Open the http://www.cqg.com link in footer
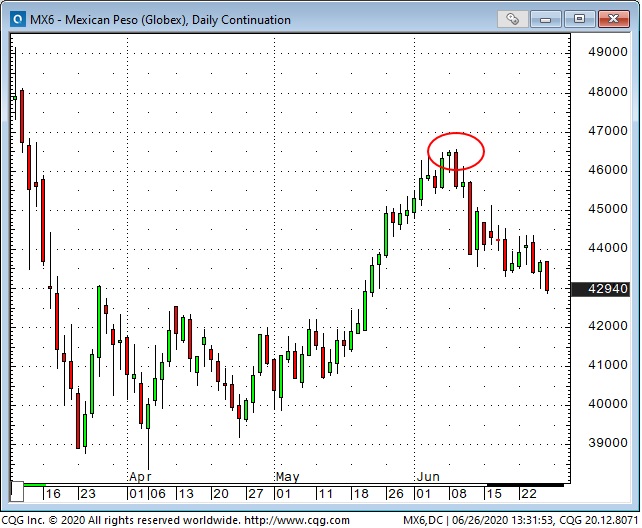The height and width of the screenshot is (528, 642). 297,520
